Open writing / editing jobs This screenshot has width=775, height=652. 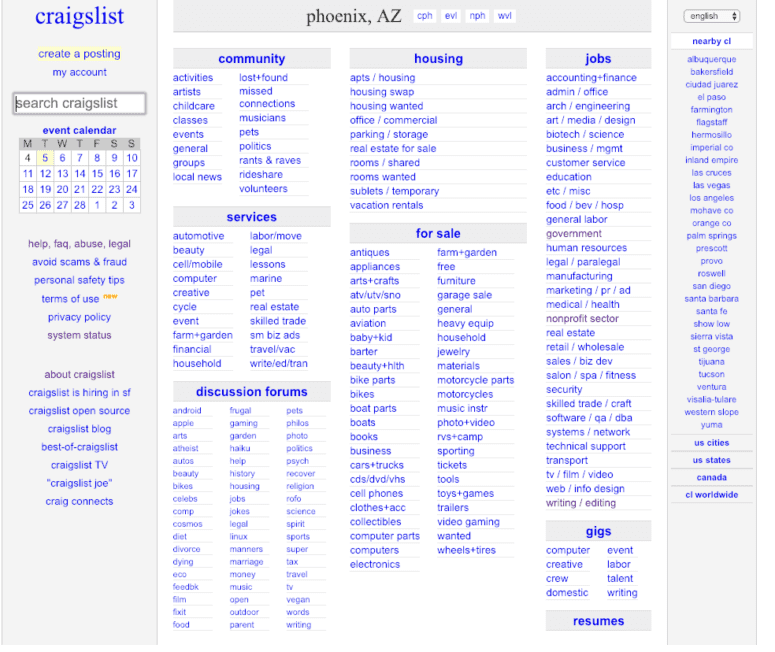click(x=581, y=503)
